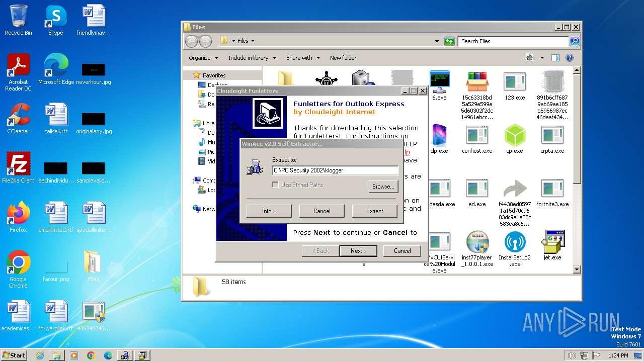This screenshot has width=644, height=362.
Task: Open the Files folder on the desktop
Action: click(94, 266)
